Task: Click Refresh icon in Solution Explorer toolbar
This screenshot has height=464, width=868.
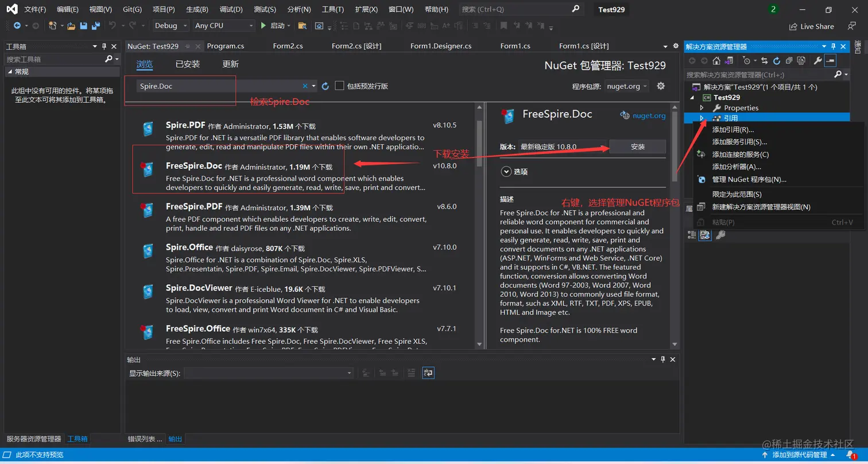Action: (777, 61)
